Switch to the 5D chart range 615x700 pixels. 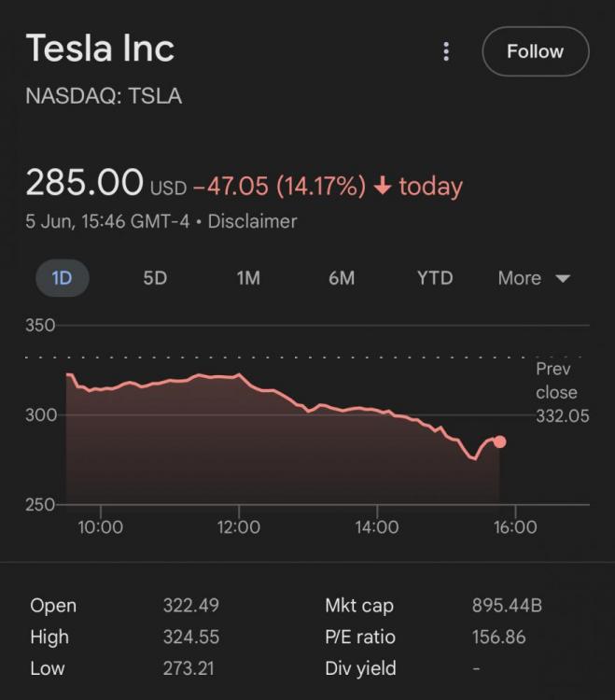click(155, 278)
